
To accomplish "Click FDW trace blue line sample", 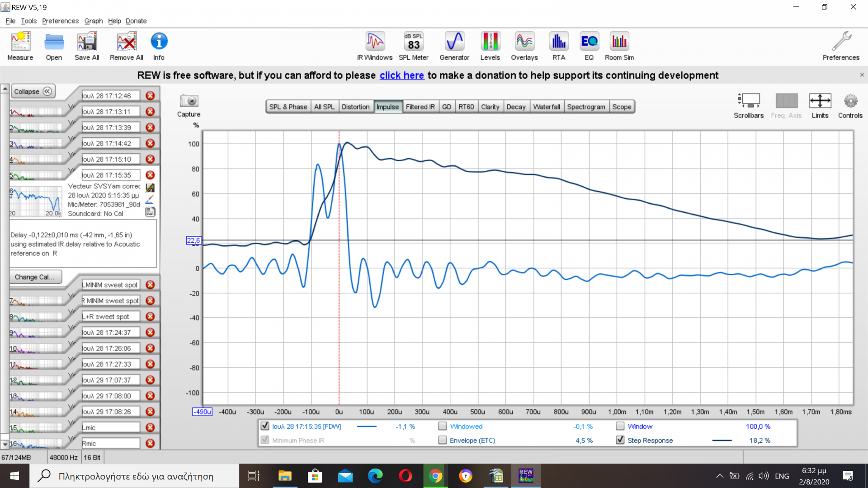I will pyautogui.click(x=367, y=426).
